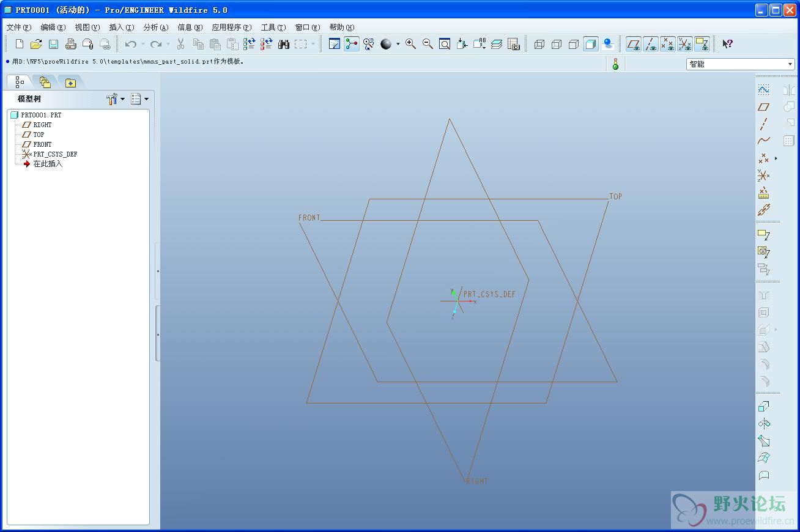Open a file via the folder icon
This screenshot has height=532, width=800.
point(36,44)
